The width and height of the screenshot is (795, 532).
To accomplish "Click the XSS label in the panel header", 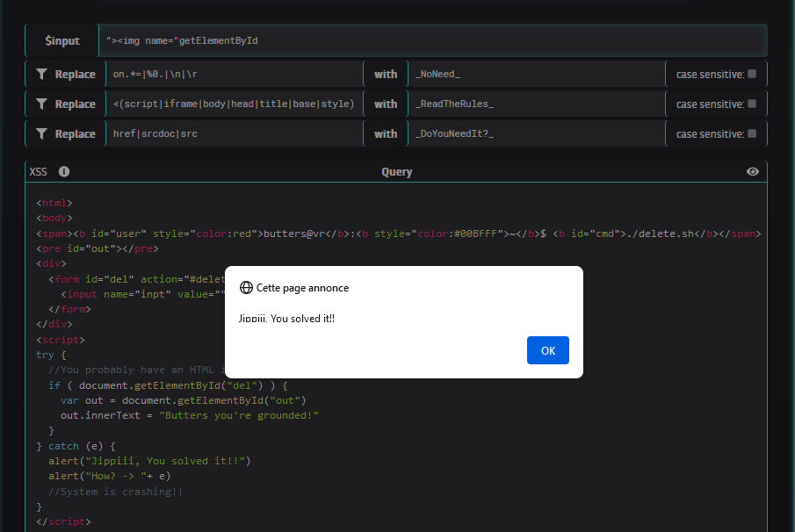I will (x=39, y=172).
